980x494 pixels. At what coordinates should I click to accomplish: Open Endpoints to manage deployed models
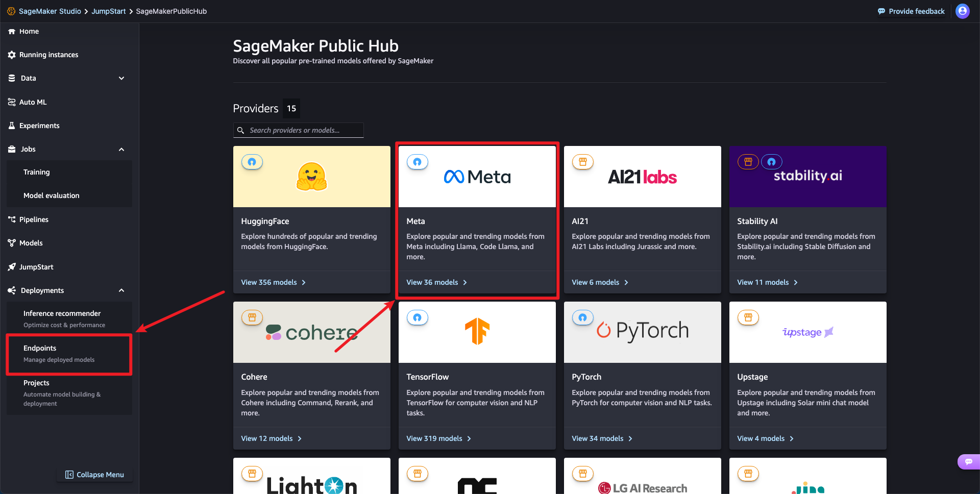(69, 354)
